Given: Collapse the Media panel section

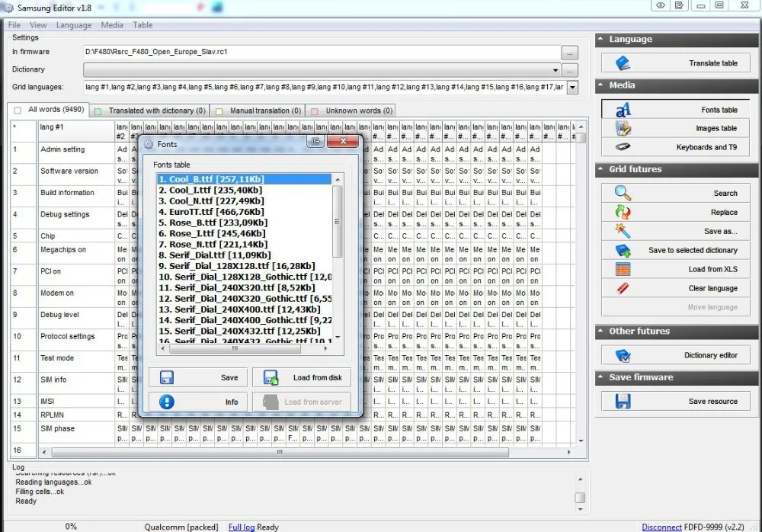Looking at the screenshot, I should pyautogui.click(x=601, y=85).
